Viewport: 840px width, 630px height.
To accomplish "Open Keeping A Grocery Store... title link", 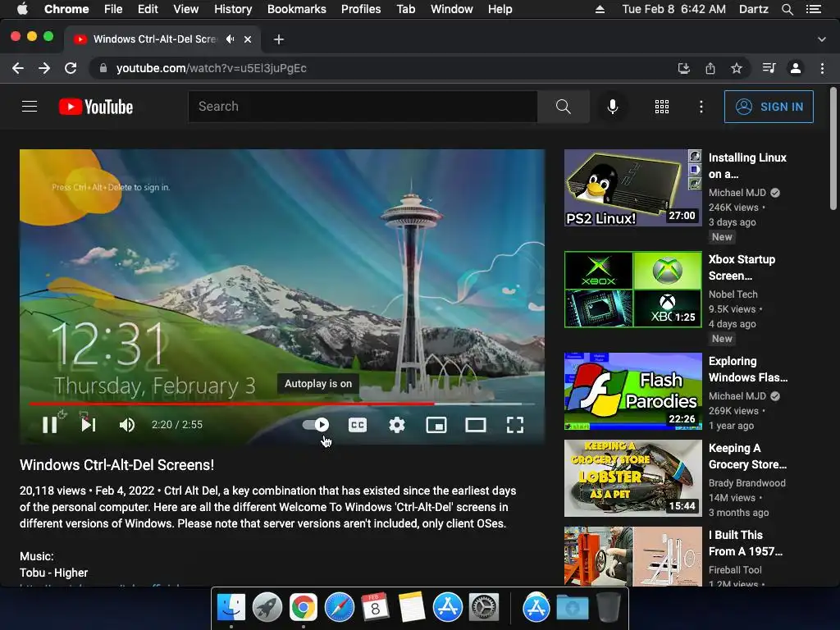I will tap(747, 456).
